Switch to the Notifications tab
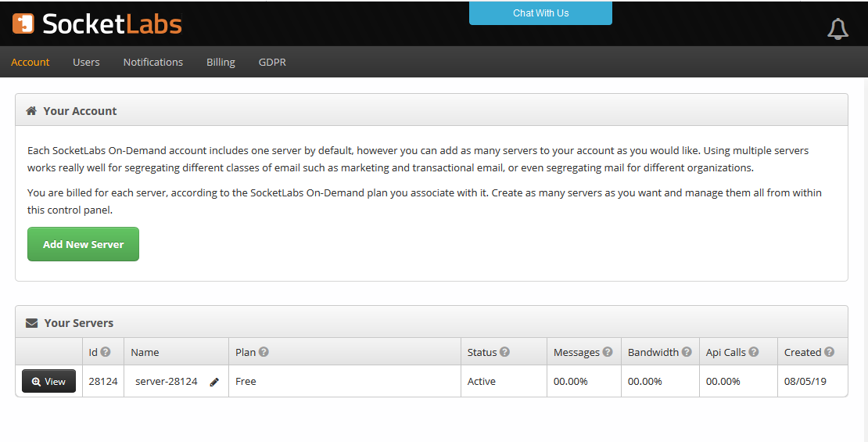 [x=152, y=62]
